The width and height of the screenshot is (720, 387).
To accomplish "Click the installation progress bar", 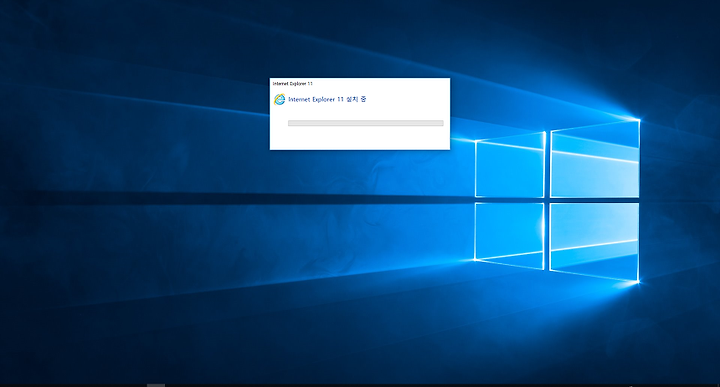I will tap(366, 123).
